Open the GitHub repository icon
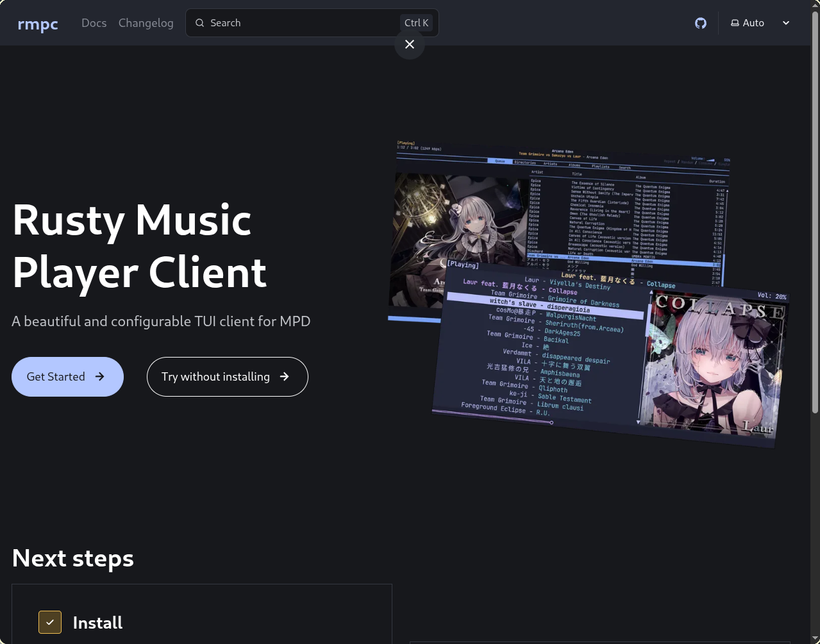This screenshot has height=644, width=820. pos(701,23)
